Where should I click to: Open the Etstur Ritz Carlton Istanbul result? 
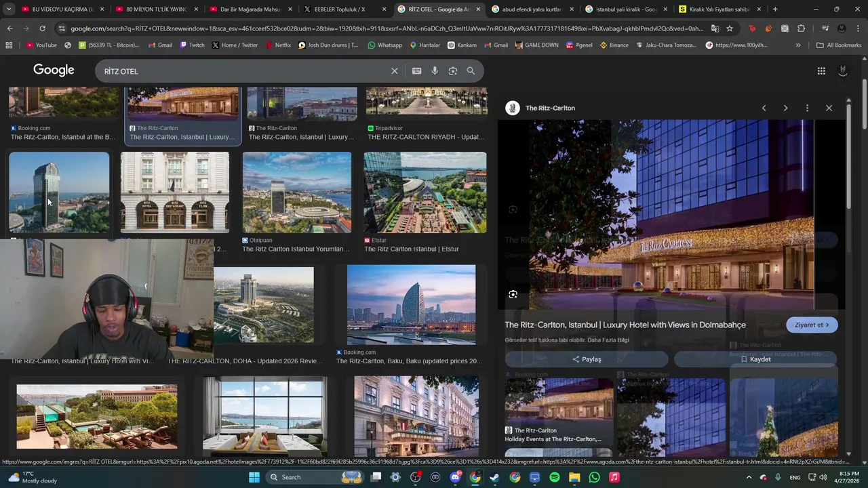pyautogui.click(x=425, y=202)
